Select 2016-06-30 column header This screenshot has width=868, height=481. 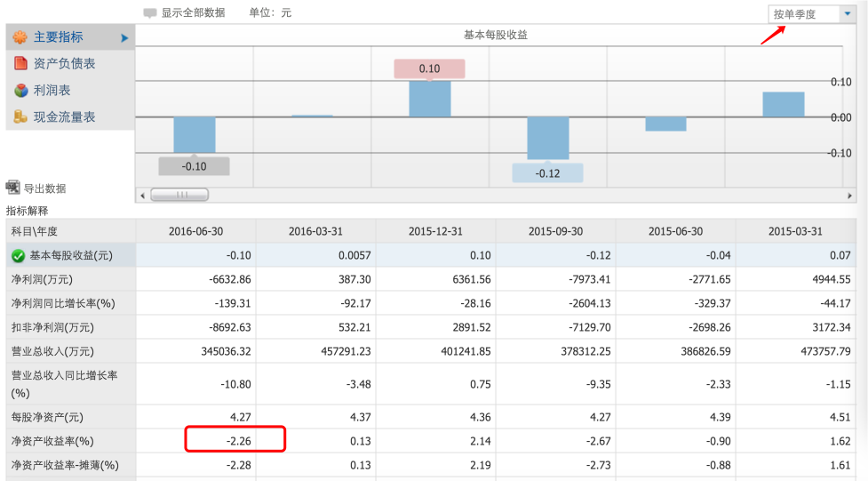(x=196, y=231)
